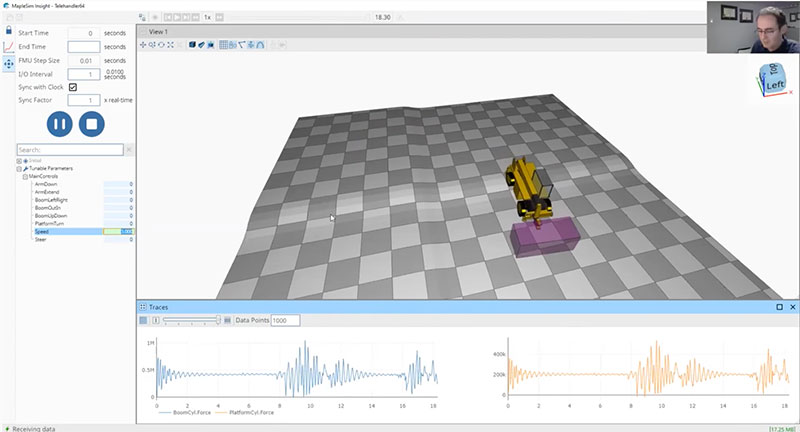Toggle the grid display icon in View 1
This screenshot has width=800, height=432.
[x=224, y=45]
